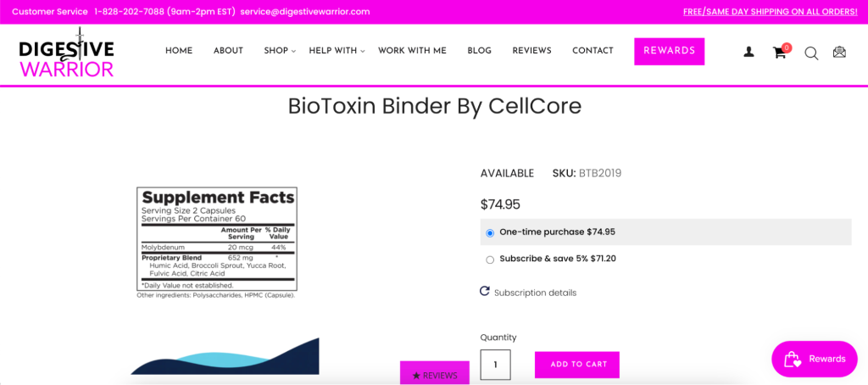The height and width of the screenshot is (385, 868).
Task: Click the free same day shipping link
Action: coord(770,12)
